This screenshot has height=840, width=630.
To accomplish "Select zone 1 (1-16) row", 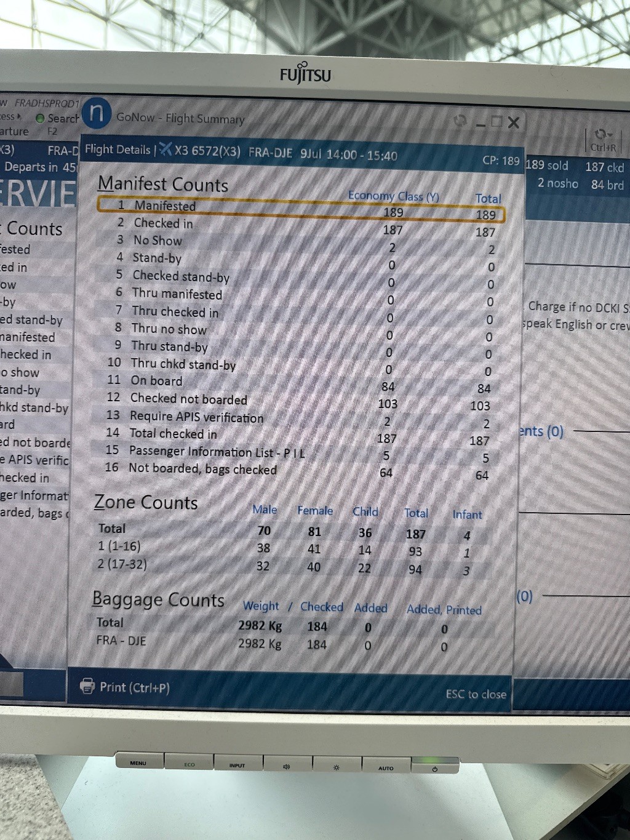I will [x=119, y=546].
